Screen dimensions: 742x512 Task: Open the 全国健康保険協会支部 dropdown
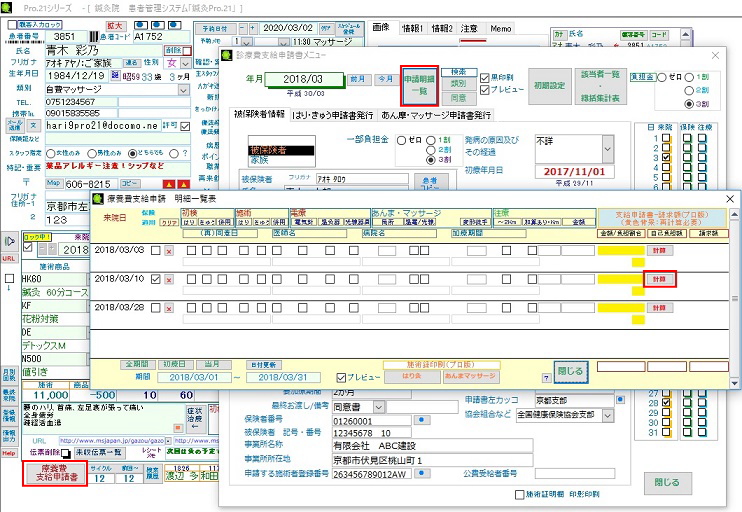point(608,415)
